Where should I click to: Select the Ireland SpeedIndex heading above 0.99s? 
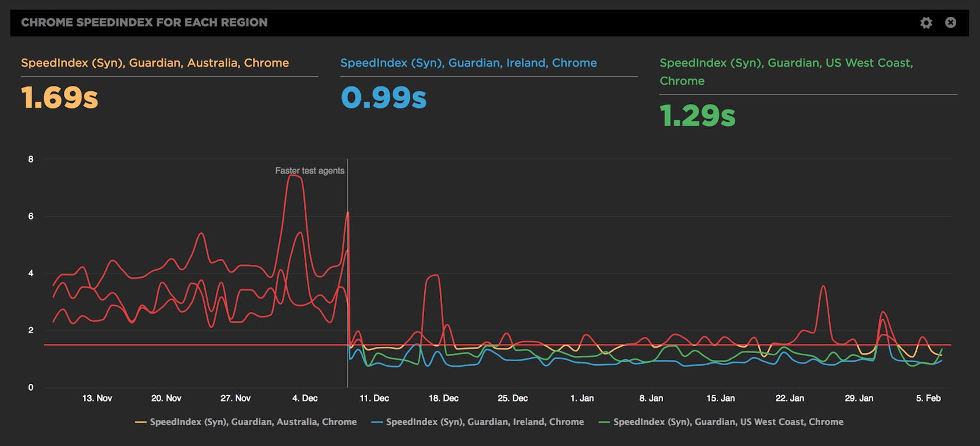[468, 63]
